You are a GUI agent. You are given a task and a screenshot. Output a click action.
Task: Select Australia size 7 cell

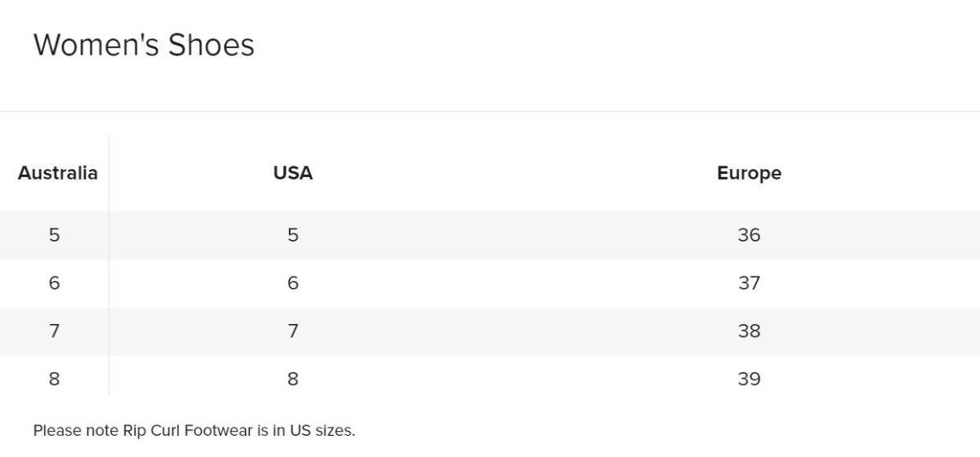point(54,331)
